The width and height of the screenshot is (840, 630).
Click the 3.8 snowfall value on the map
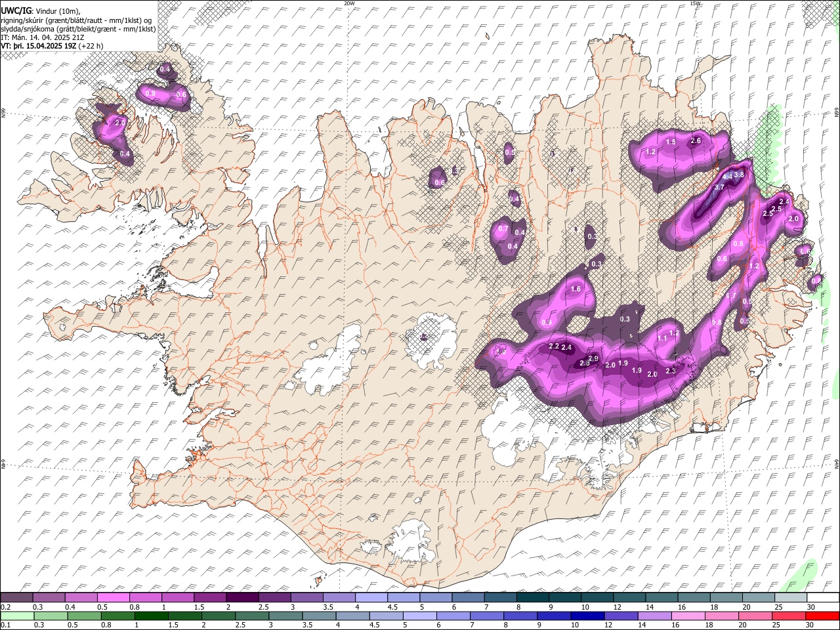pyautogui.click(x=739, y=175)
